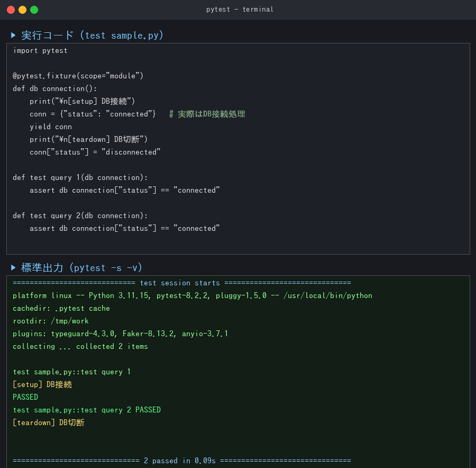
Task: Click the "rootdir: /tmp/work" line
Action: (51, 321)
